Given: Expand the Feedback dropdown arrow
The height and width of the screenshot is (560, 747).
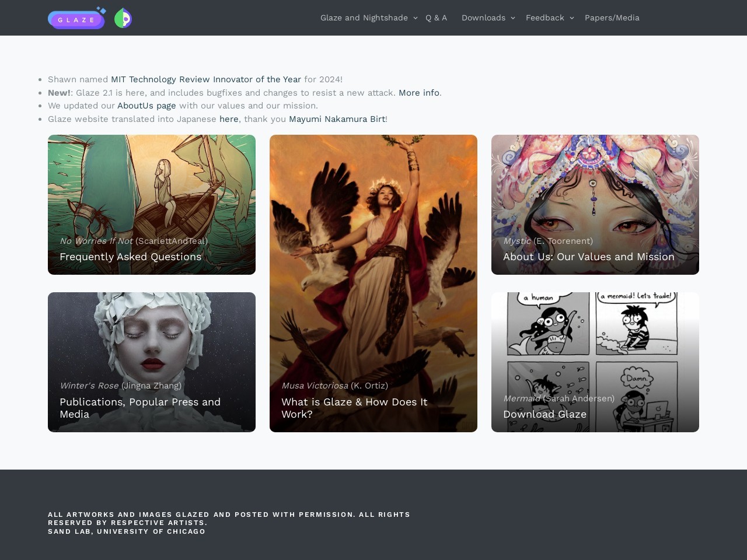Looking at the screenshot, I should 572,18.
